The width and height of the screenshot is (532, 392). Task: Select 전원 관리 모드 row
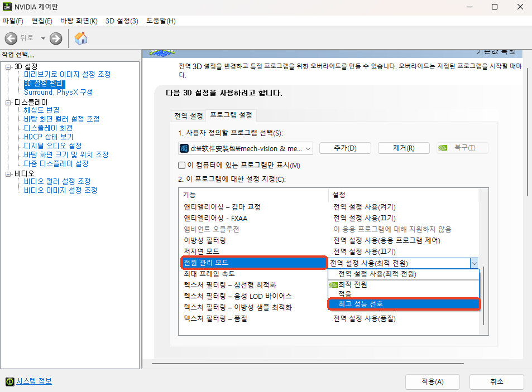pyautogui.click(x=254, y=263)
